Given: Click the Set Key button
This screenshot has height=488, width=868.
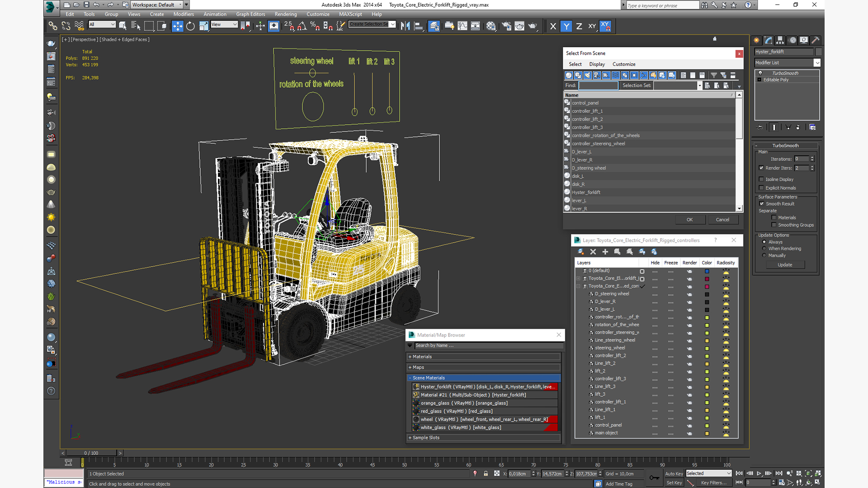Looking at the screenshot, I should (674, 483).
